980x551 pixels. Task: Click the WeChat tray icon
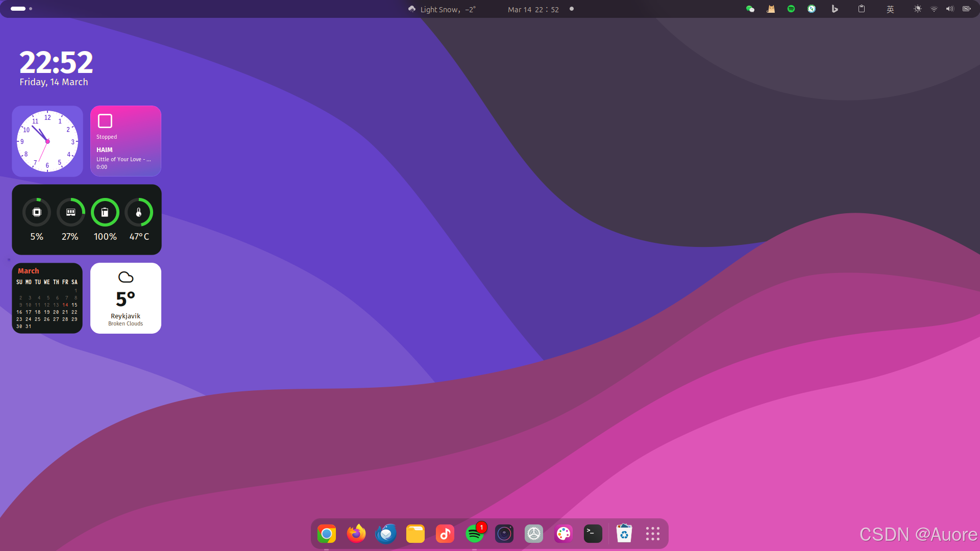pos(750,9)
